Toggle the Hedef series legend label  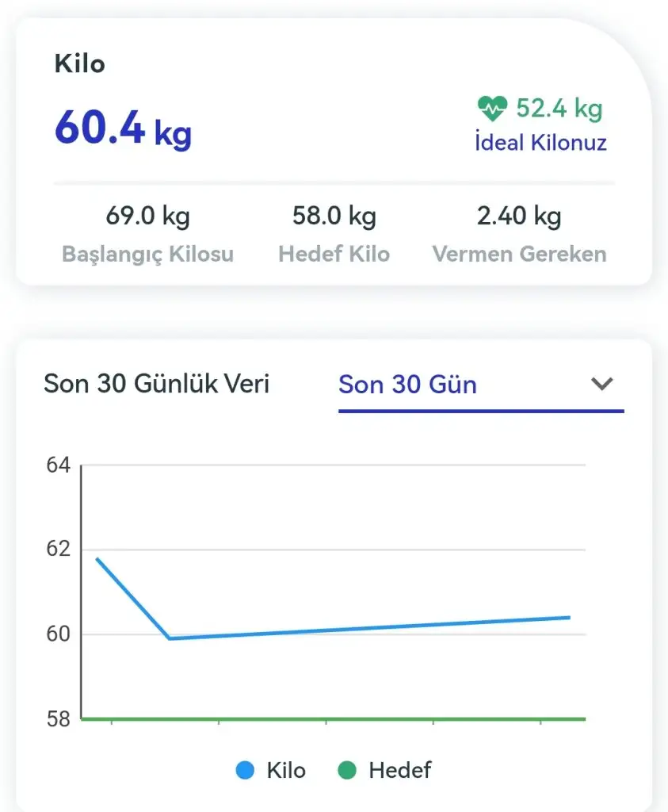click(x=399, y=770)
